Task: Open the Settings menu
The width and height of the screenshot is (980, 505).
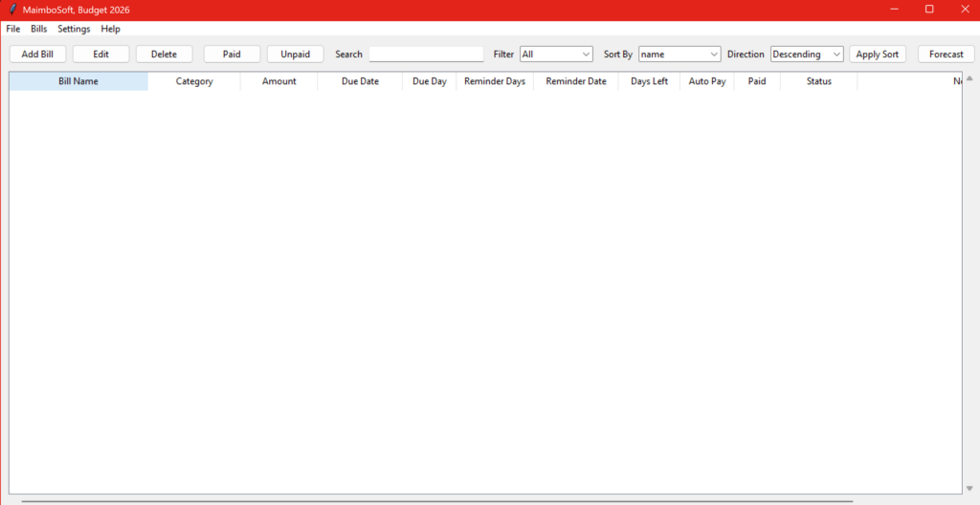Action: [x=74, y=29]
